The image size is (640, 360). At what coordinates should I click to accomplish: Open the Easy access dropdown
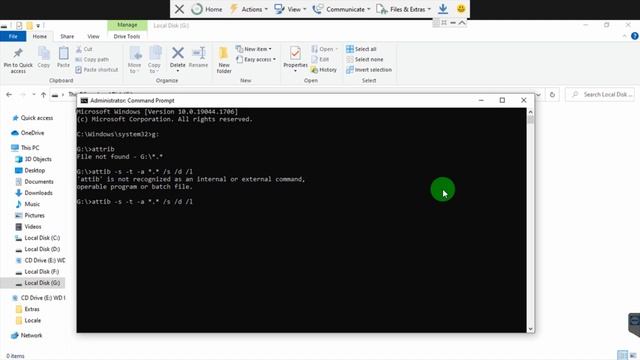pyautogui.click(x=256, y=59)
